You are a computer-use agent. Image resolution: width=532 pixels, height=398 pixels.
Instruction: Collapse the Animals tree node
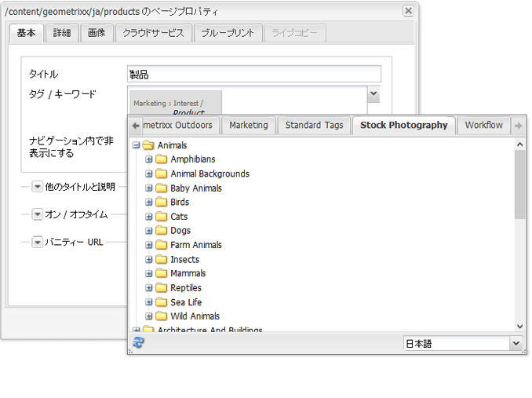(x=136, y=145)
